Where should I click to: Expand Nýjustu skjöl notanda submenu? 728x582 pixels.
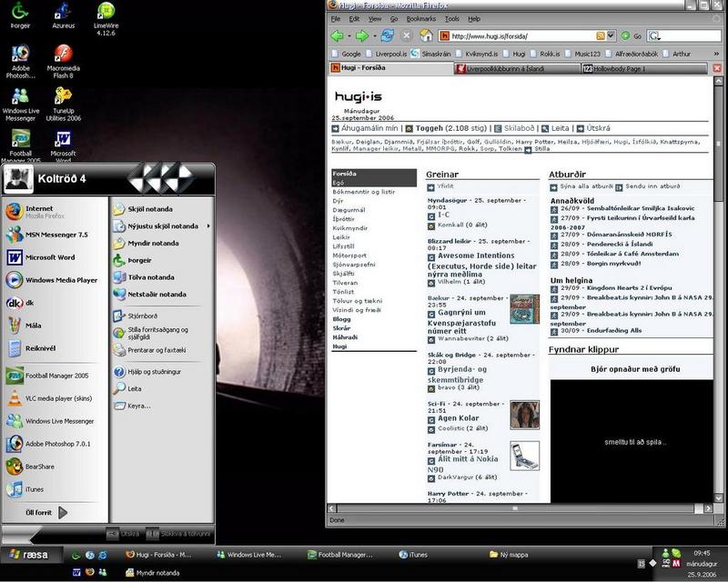[x=162, y=226]
